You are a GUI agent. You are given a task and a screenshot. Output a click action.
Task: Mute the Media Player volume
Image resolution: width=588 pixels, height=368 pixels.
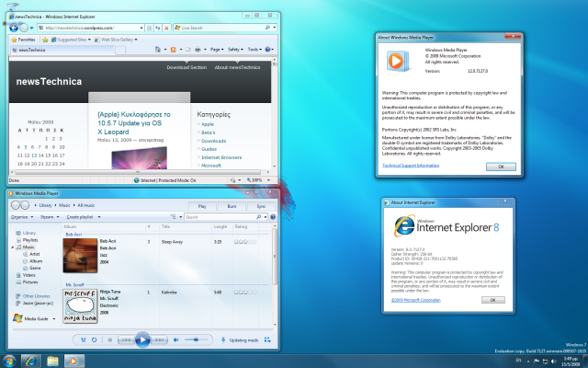click(175, 339)
